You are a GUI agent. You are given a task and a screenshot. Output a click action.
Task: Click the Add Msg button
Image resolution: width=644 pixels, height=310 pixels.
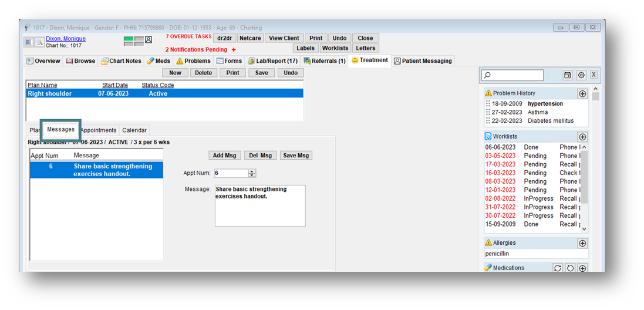pos(225,155)
